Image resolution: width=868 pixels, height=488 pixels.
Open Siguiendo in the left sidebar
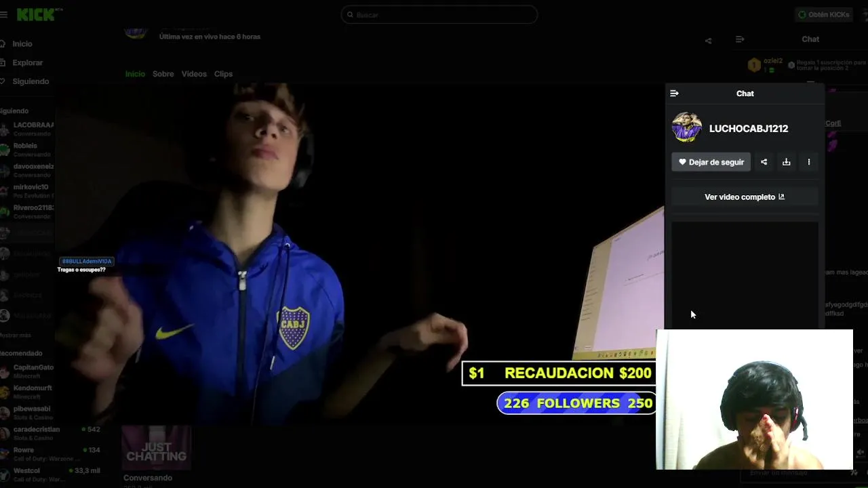[x=30, y=81]
